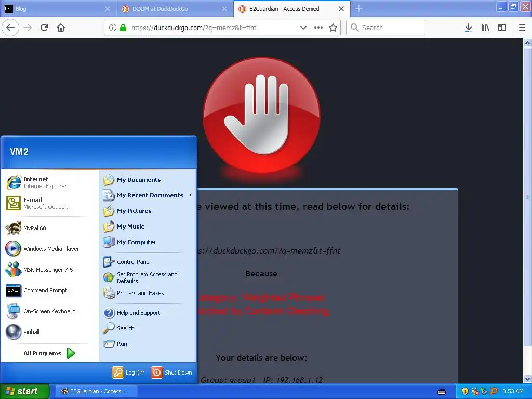Click page scrollbar down arrow
Image resolution: width=532 pixels, height=399 pixels.
click(x=527, y=379)
